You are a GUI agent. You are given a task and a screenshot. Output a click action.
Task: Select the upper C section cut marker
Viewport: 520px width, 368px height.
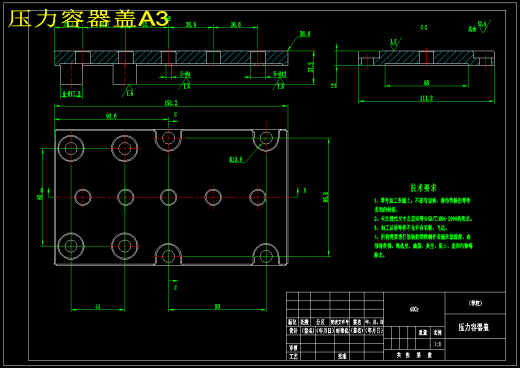tap(176, 115)
